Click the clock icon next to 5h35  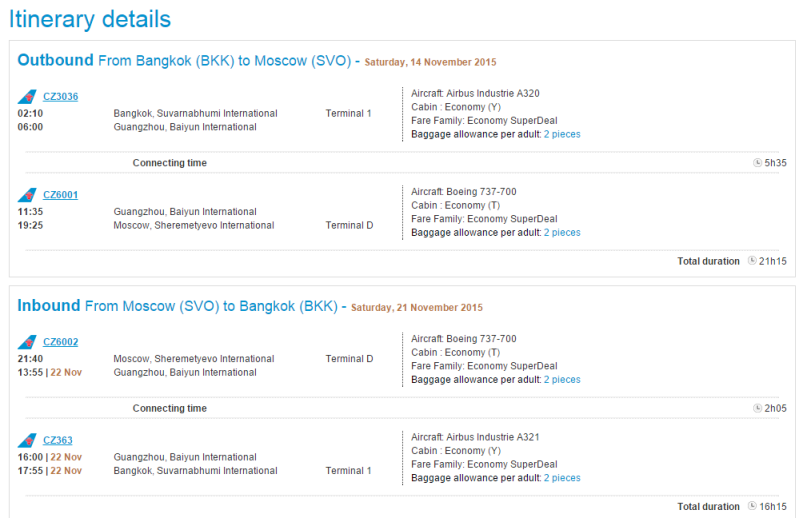[x=758, y=163]
